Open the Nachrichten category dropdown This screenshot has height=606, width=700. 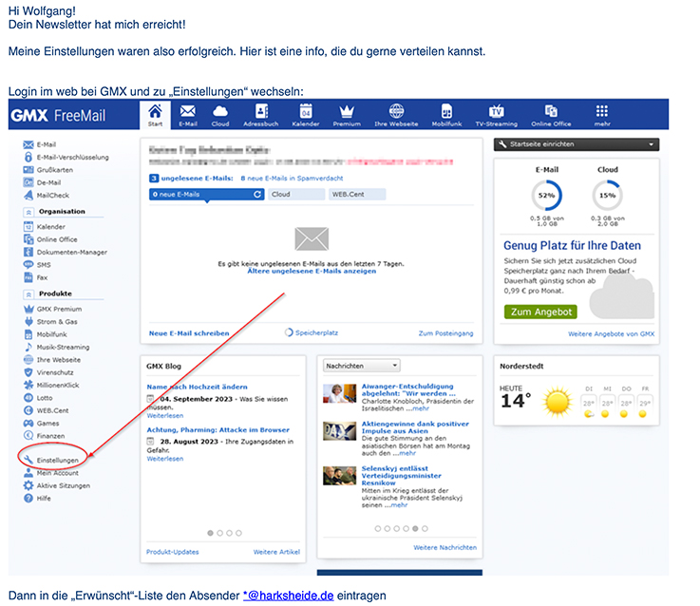362,366
